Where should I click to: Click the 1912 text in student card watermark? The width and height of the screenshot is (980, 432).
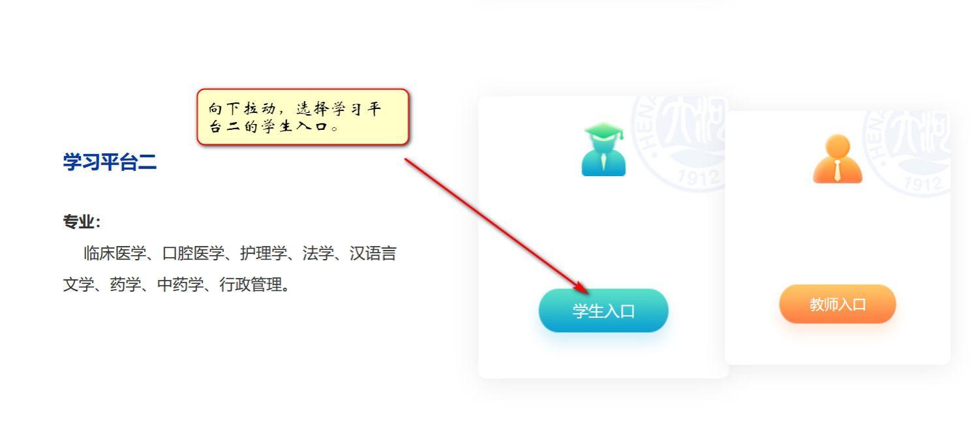click(x=698, y=177)
